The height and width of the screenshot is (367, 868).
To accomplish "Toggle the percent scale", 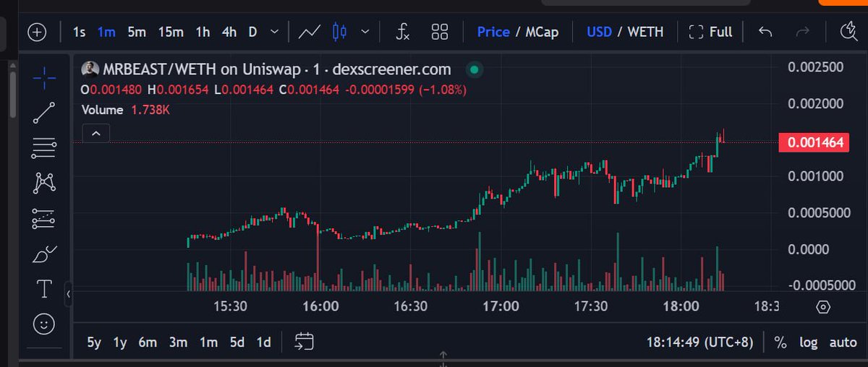I will tap(780, 342).
